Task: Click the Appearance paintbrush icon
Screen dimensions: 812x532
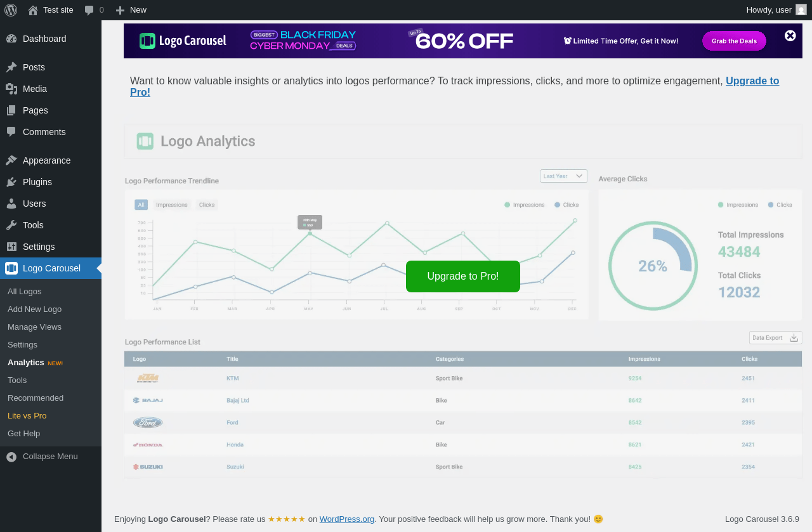Action: [x=11, y=160]
